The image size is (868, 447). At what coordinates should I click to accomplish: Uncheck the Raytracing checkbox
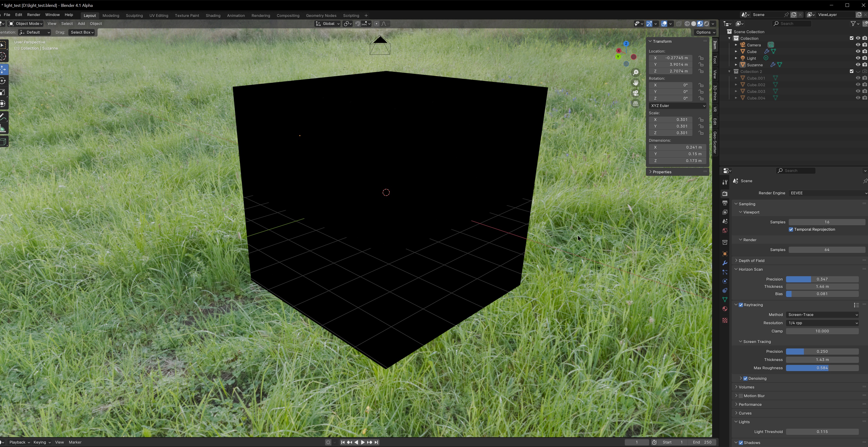click(741, 305)
